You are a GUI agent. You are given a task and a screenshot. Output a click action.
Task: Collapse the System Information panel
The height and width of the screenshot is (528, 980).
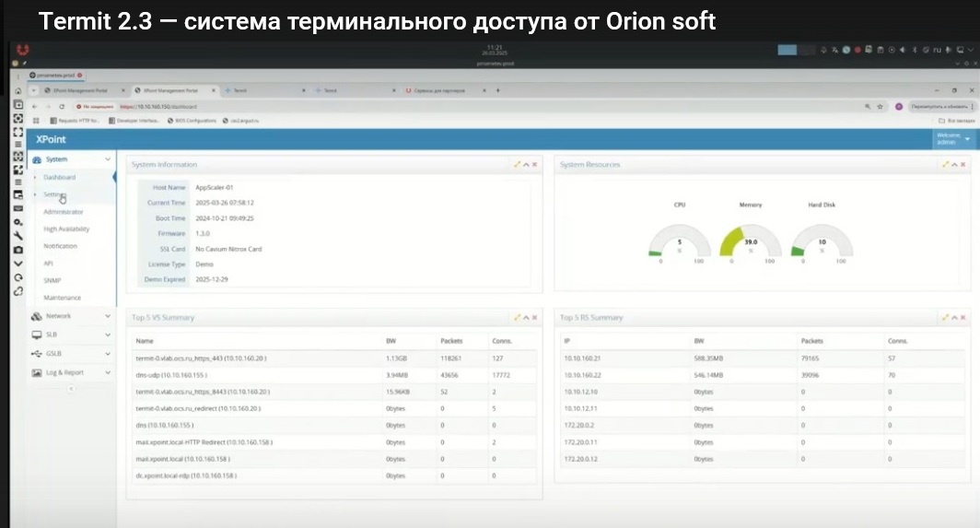tap(526, 165)
